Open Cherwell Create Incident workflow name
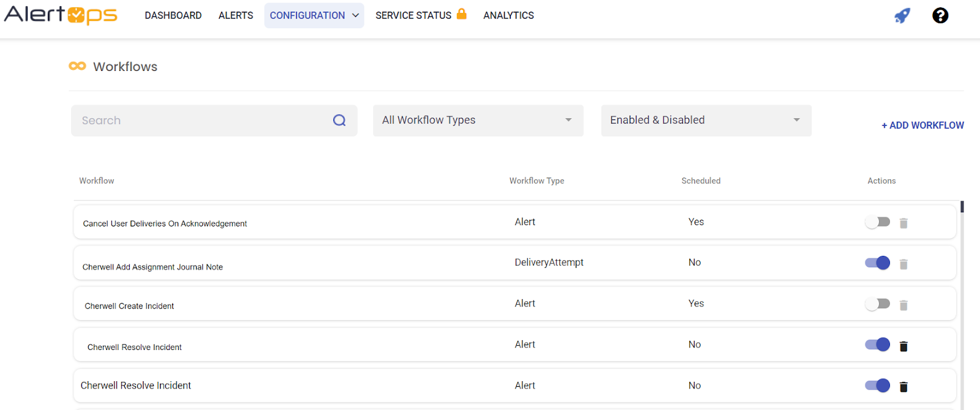The height and width of the screenshot is (410, 980). (x=129, y=306)
